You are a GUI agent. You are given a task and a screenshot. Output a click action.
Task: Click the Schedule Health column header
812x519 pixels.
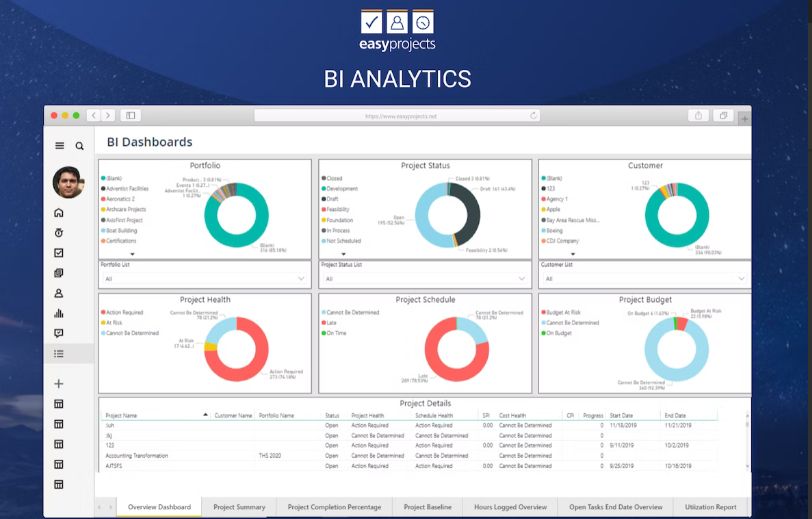tap(434, 415)
